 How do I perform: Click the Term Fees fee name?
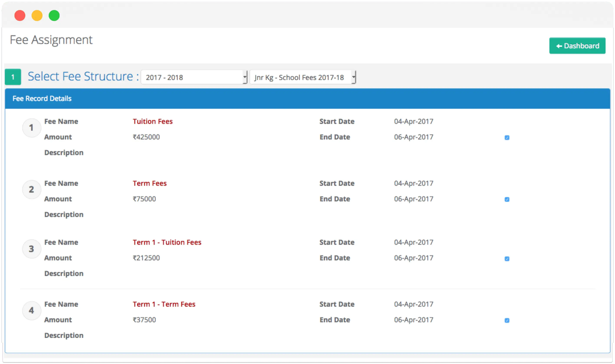150,183
